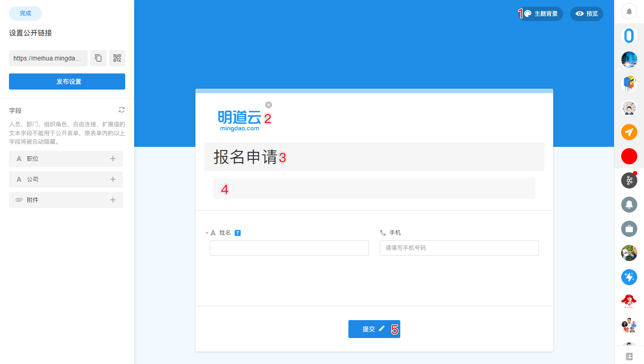Click the notification bell at top right
Screen dimensions: 644x364
(629, 12)
